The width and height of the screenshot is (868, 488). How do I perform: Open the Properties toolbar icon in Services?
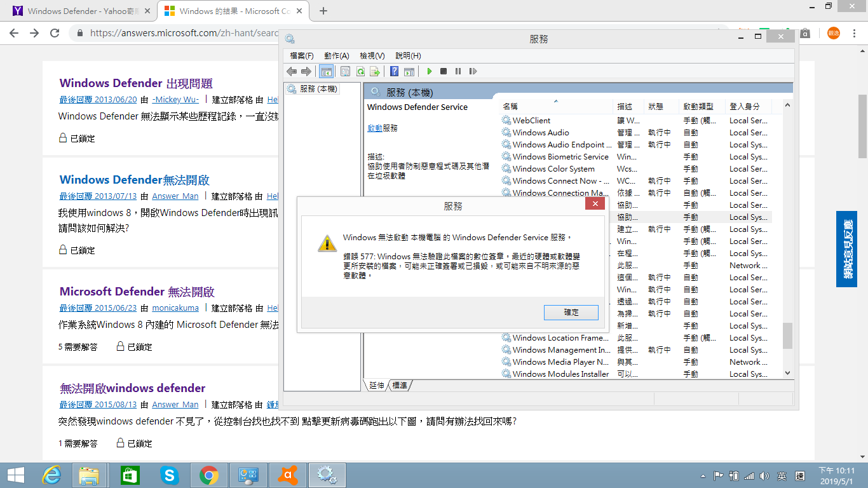pyautogui.click(x=345, y=72)
